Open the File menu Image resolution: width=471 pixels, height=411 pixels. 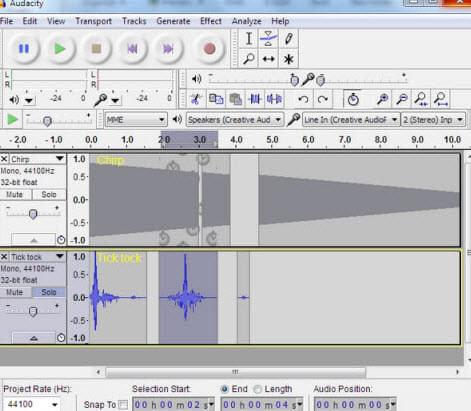tap(7, 21)
